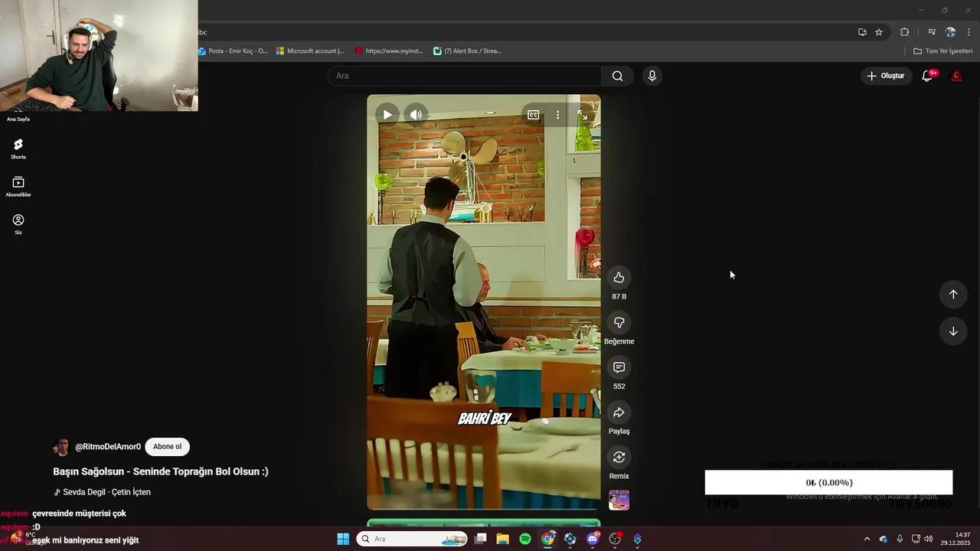Open the Posta - Emir Koç bookmark
This screenshot has height=551, width=980.
[x=233, y=51]
